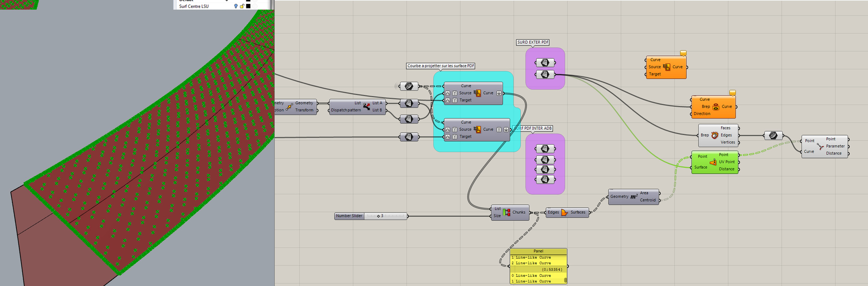Click the 'Faces' output of Deconstruct Brep
The height and width of the screenshot is (286, 868).
[x=725, y=128]
